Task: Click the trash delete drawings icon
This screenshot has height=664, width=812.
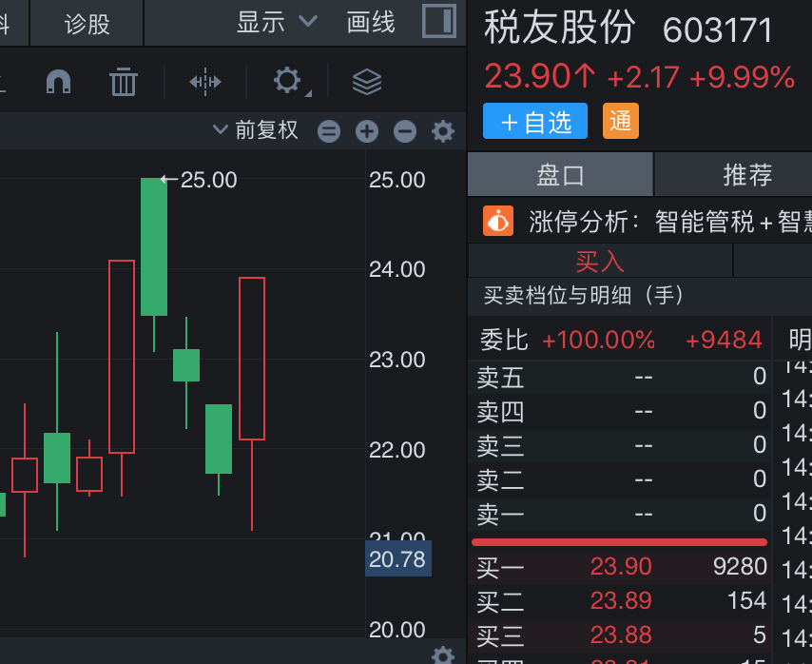Action: (x=124, y=82)
